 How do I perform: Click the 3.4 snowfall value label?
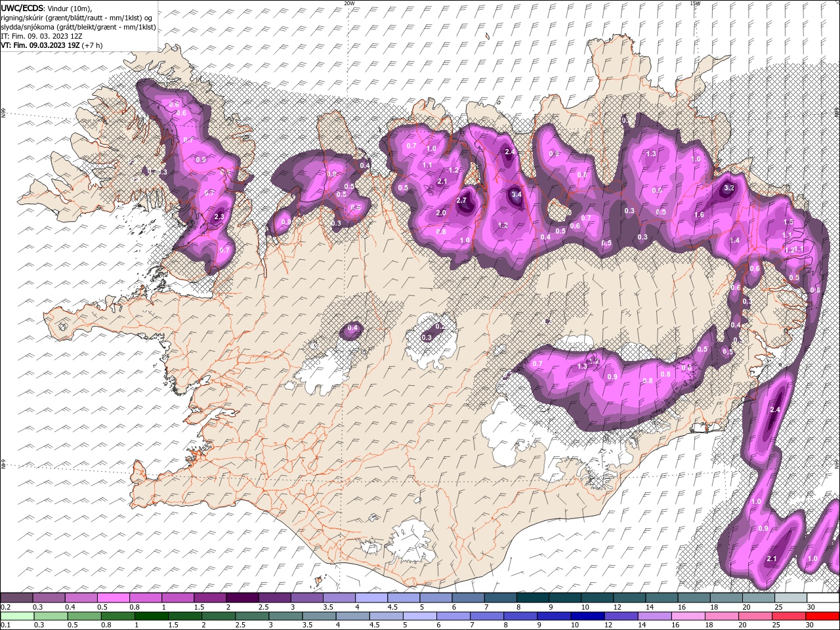coord(516,194)
